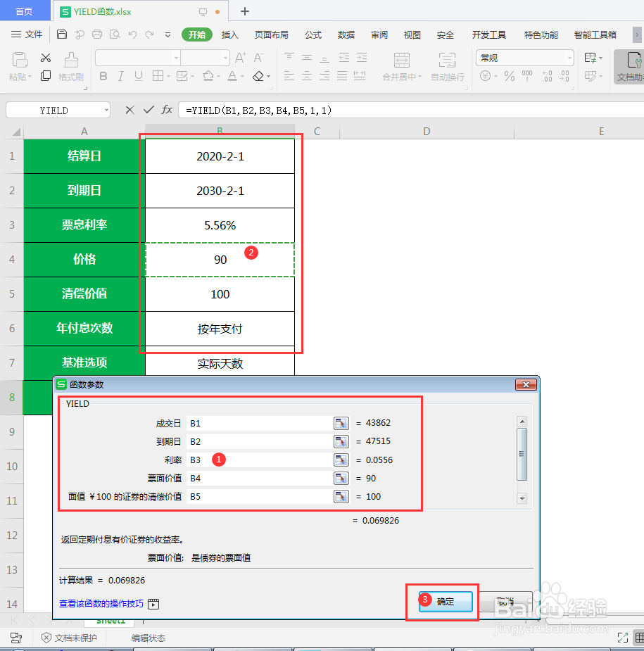
Task: Expand quick access toolbar customize arrow
Action: coord(168,35)
